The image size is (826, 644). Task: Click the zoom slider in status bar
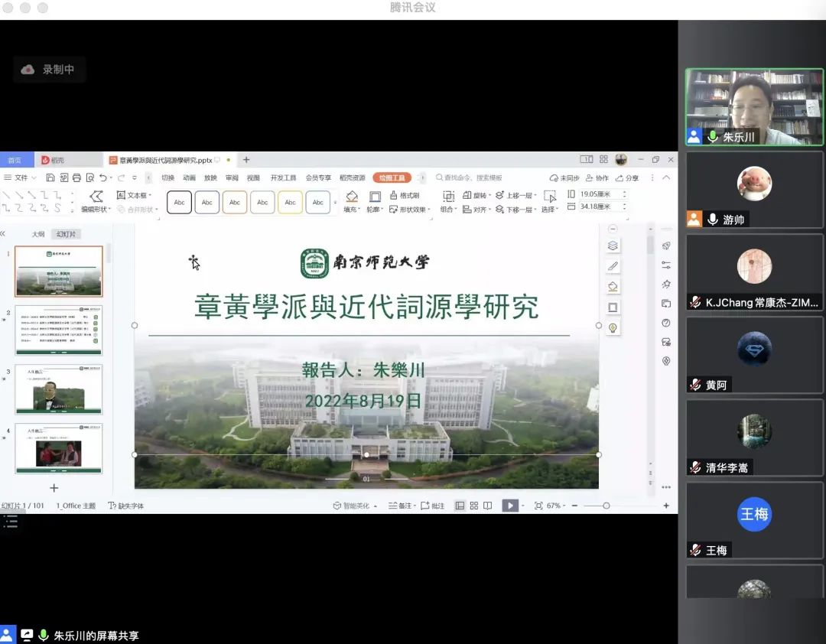[x=606, y=506]
